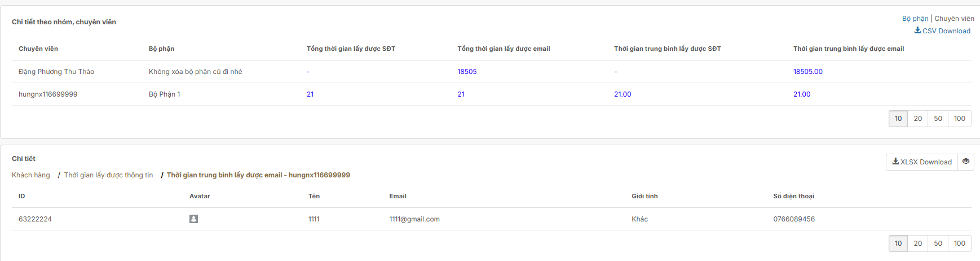Click hungnx116699999's average phone time 21.00

pyautogui.click(x=623, y=94)
